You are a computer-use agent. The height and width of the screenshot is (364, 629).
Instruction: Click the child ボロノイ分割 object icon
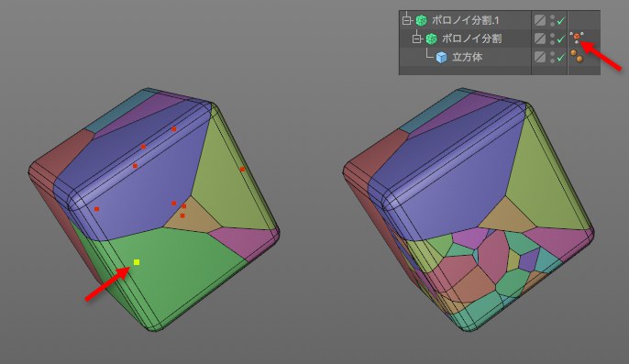tap(431, 39)
